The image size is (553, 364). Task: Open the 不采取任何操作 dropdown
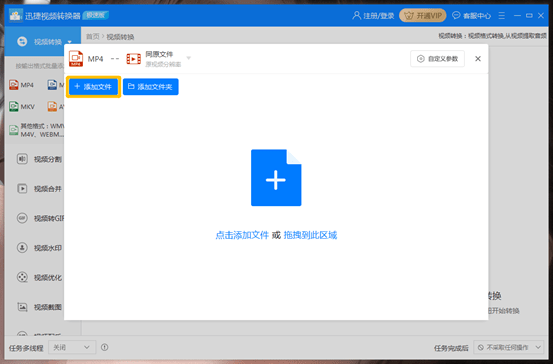(x=509, y=347)
